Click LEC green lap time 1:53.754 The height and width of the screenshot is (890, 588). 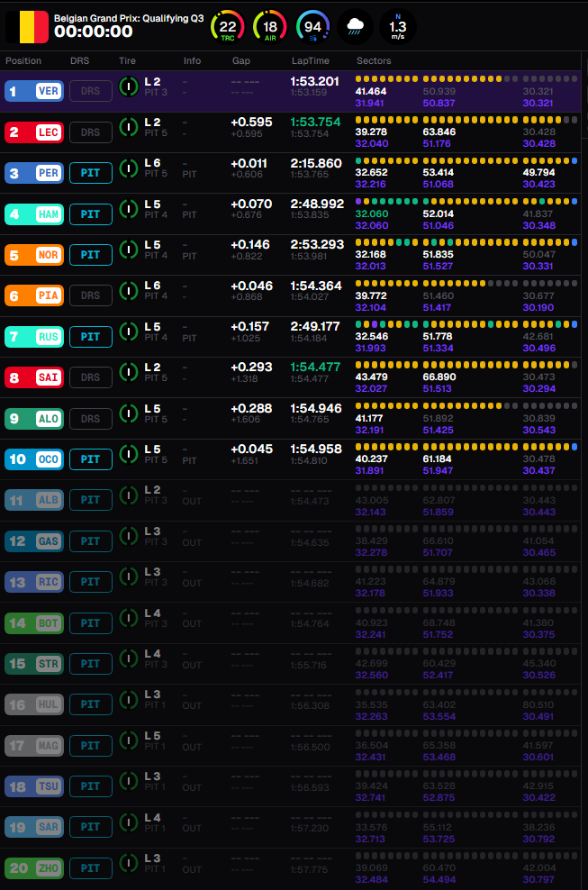(x=315, y=123)
